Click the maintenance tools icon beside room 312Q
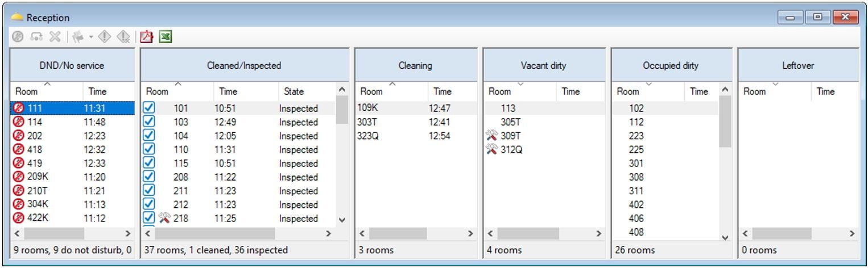Screen dimensions: 868x268 point(492,150)
